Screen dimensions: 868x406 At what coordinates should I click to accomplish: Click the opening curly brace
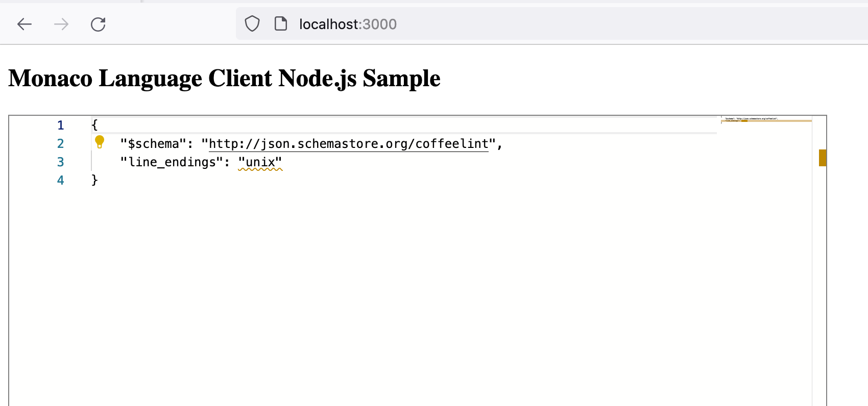(94, 125)
